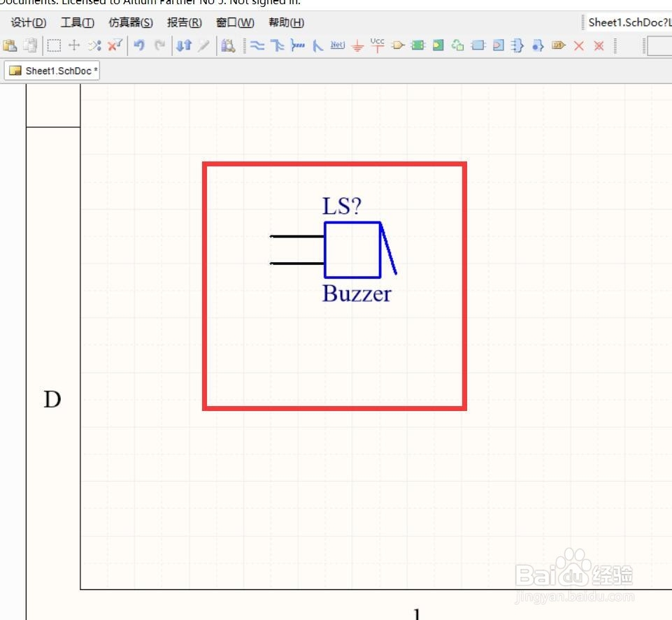Place a VCC power port

coord(378,45)
